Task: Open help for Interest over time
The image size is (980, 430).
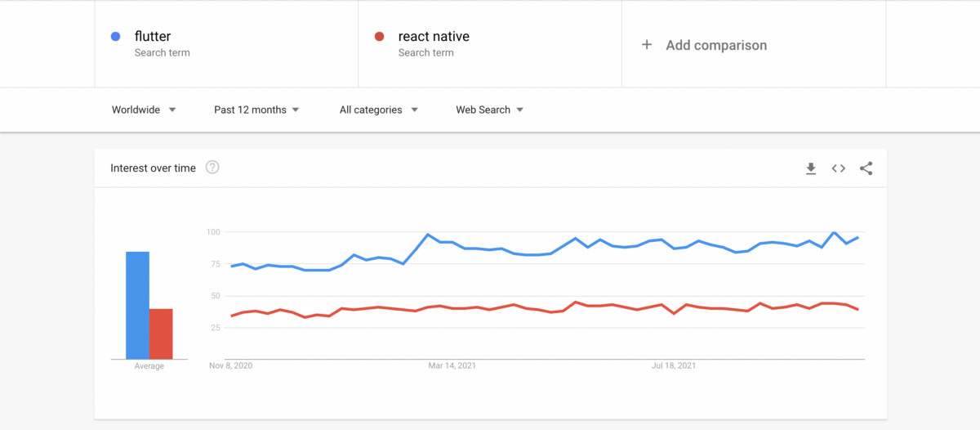Action: 212,168
